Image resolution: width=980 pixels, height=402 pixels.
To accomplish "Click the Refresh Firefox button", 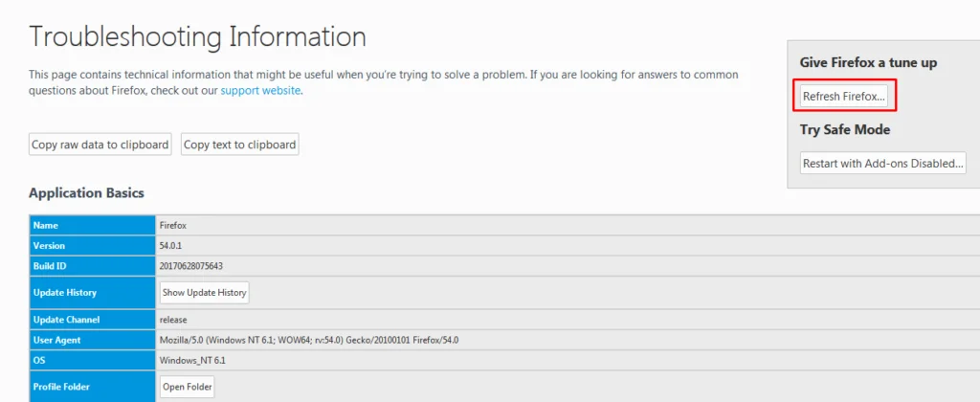I will (844, 97).
